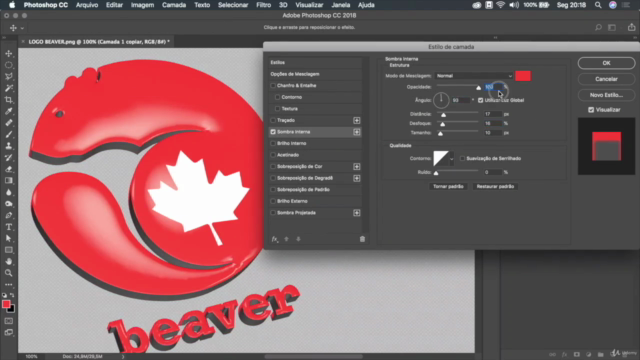This screenshot has height=360, width=640.
Task: Select the History Brush tool
Action: tap(9, 158)
